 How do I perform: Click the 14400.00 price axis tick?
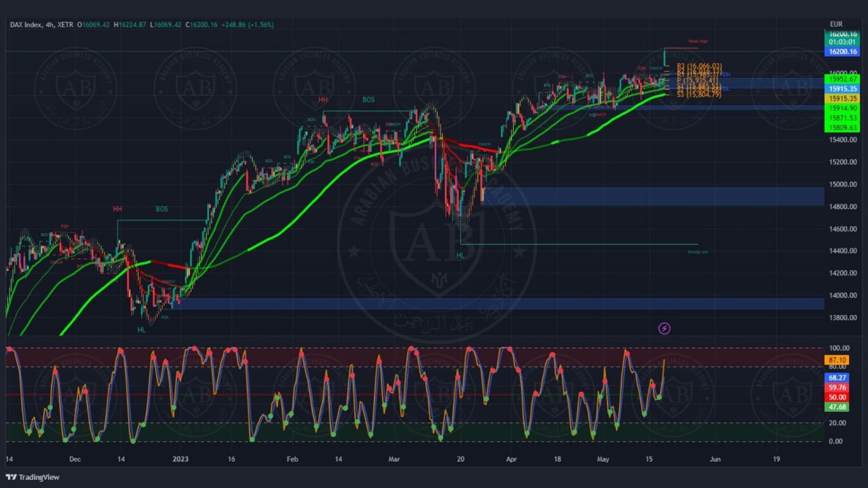pos(843,251)
